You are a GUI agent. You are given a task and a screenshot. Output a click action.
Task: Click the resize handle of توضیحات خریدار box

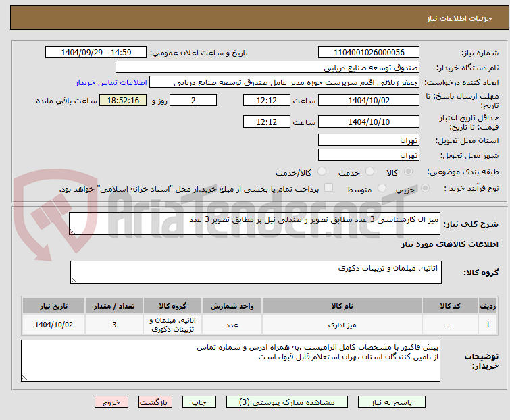click(x=24, y=377)
